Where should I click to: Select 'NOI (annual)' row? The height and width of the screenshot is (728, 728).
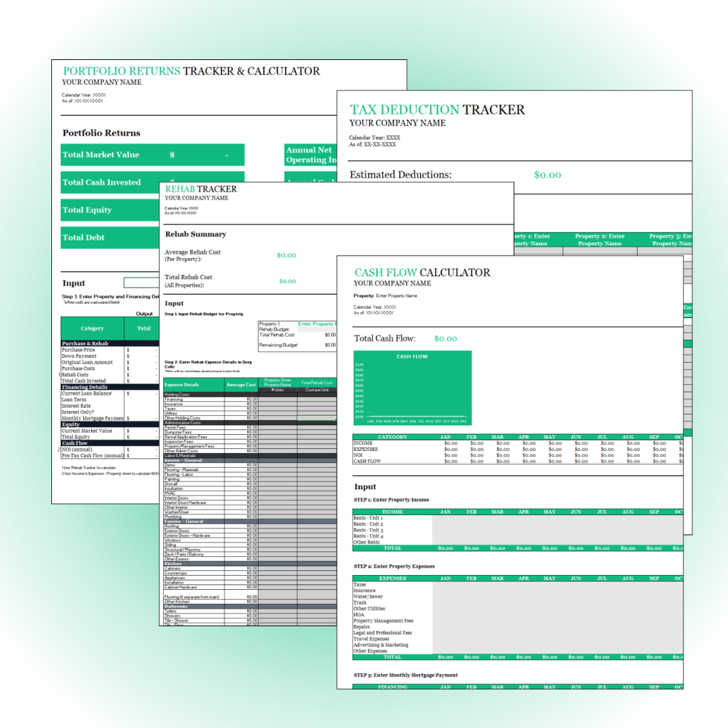110,450
